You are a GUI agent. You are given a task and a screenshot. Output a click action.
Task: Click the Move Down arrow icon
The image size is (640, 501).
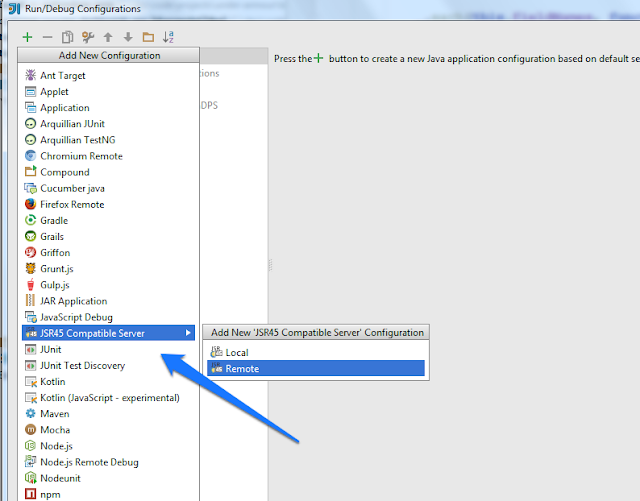pyautogui.click(x=128, y=37)
